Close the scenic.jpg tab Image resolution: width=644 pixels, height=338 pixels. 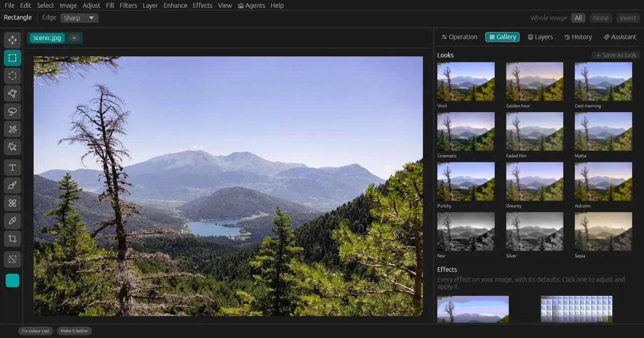tap(74, 38)
